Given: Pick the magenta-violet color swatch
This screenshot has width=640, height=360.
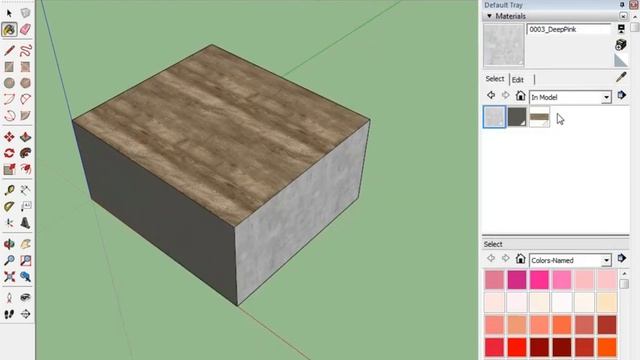Looking at the screenshot, I should click(517, 280).
